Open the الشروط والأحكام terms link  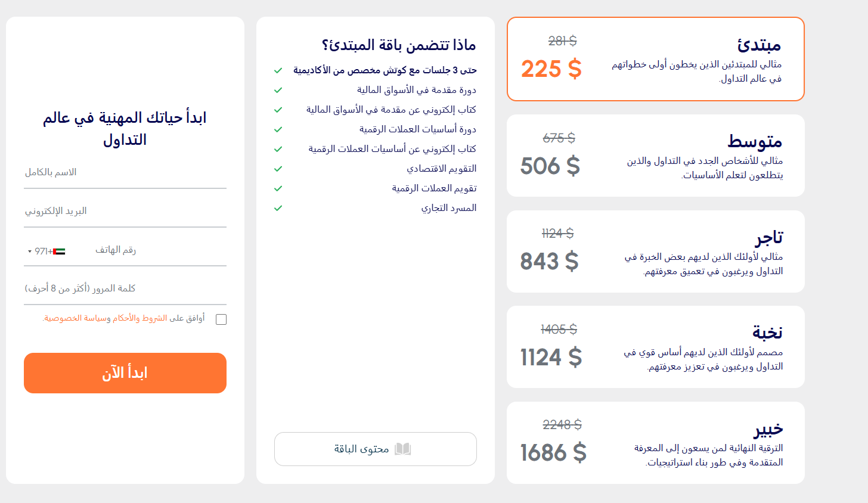[x=140, y=318]
